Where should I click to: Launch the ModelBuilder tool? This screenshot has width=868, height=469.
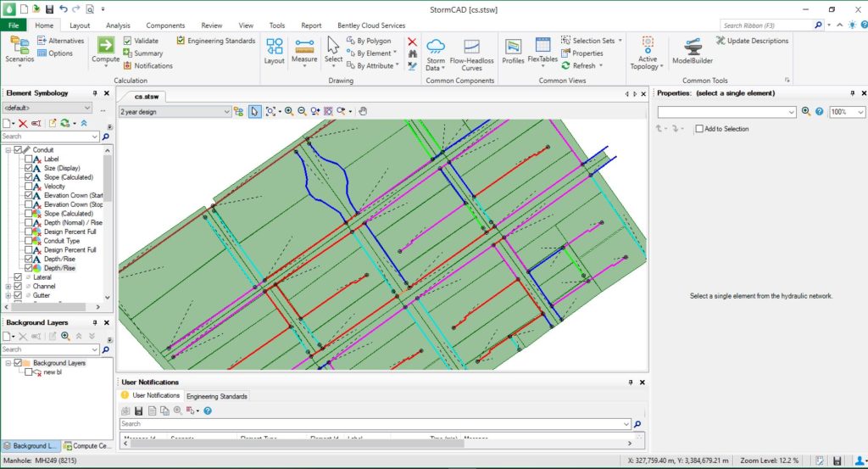[x=692, y=51]
